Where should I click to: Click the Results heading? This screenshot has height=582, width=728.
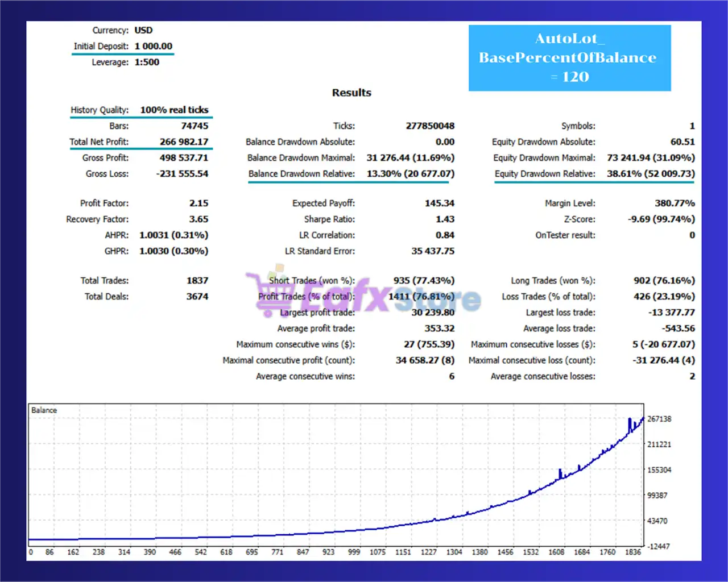click(x=351, y=93)
